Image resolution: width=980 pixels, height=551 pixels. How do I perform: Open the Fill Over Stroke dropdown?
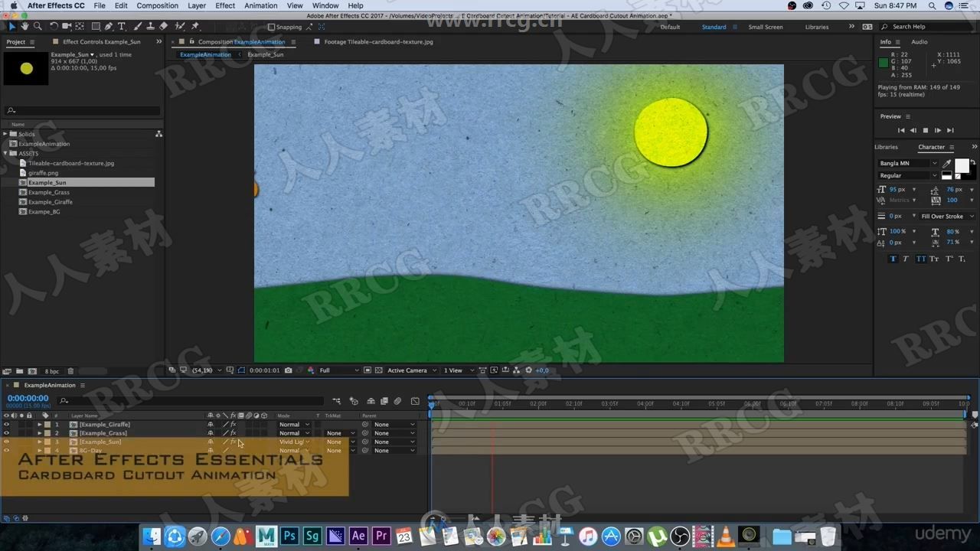pos(947,216)
